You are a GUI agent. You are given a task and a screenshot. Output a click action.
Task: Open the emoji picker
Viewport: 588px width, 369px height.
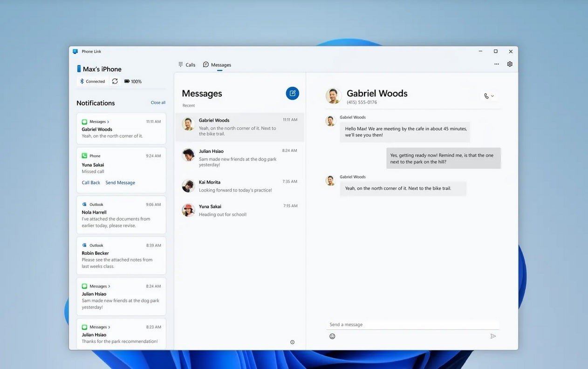tap(332, 336)
